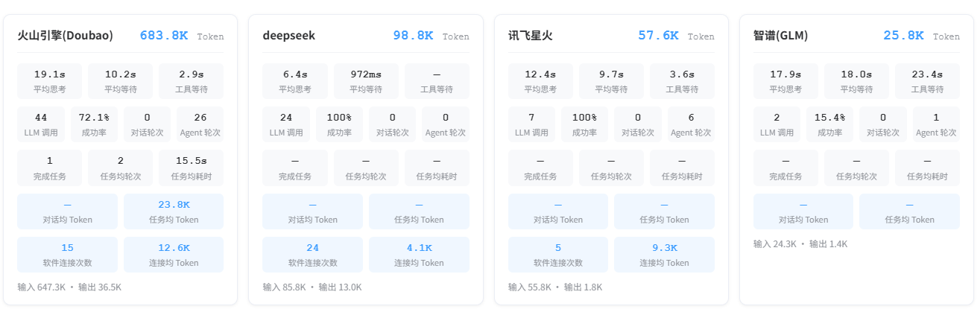Viewport: 980px width, 309px height.
Task: Click the 任务均耗时 tile in 讯飞星火 card
Action: pos(682,168)
